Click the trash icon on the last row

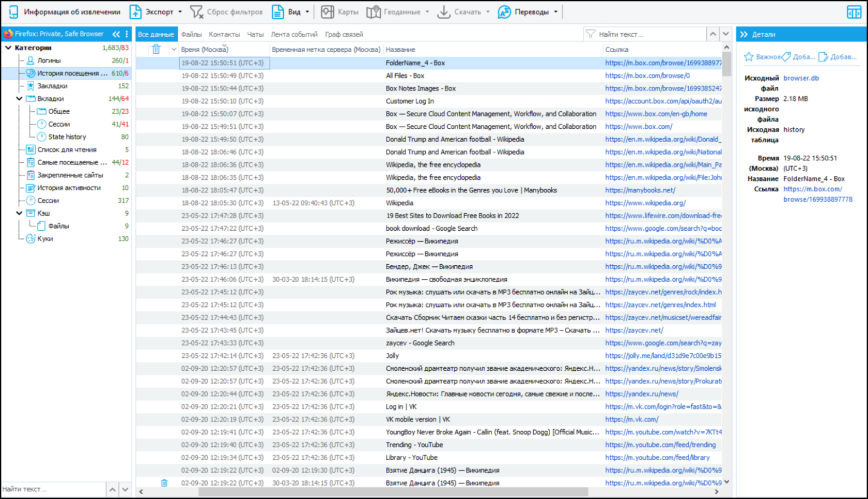coord(164,483)
